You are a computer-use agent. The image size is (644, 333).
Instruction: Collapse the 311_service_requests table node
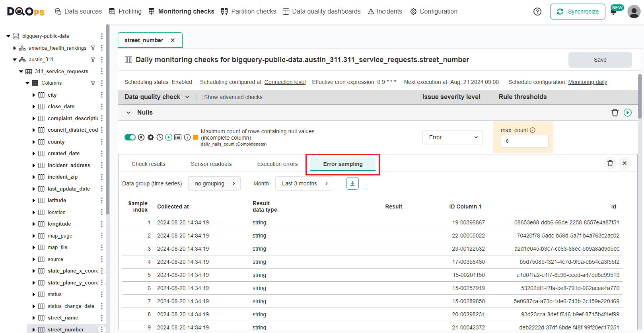(x=21, y=72)
